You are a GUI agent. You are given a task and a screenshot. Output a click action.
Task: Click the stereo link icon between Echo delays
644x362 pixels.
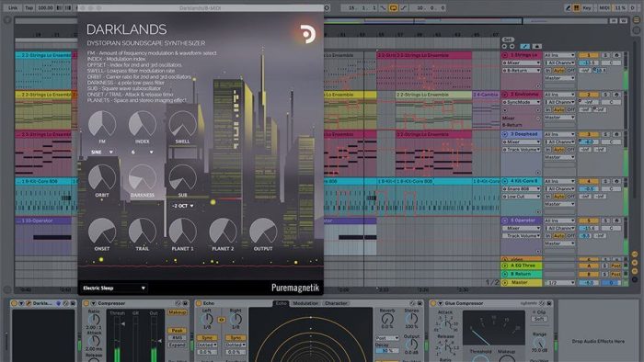[x=222, y=320]
